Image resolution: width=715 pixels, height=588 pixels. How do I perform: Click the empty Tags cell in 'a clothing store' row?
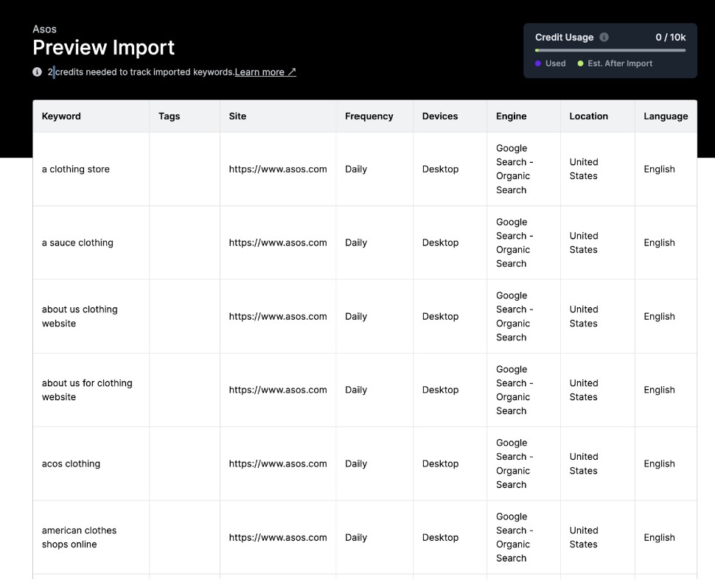(184, 169)
